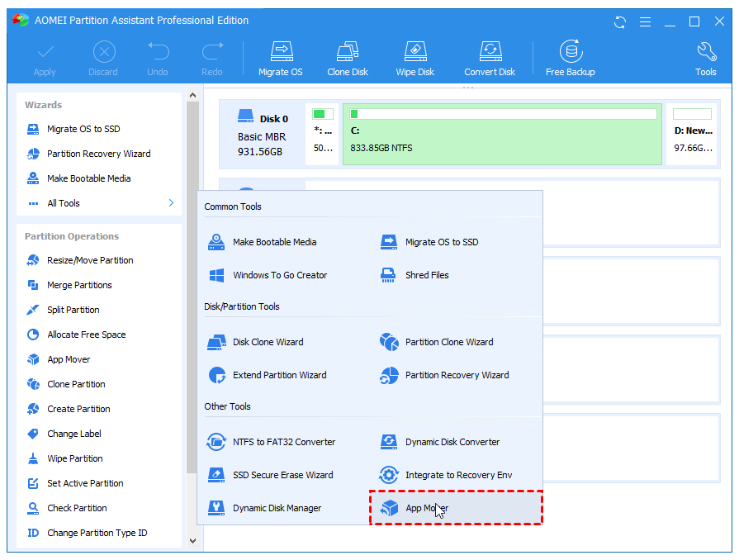This screenshot has width=739, height=560.
Task: Select Make Bootable Media in Common Tools popup
Action: 262,242
